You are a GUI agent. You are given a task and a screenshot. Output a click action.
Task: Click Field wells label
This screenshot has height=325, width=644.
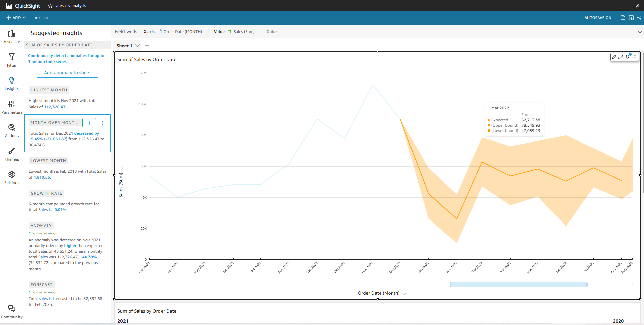click(126, 31)
